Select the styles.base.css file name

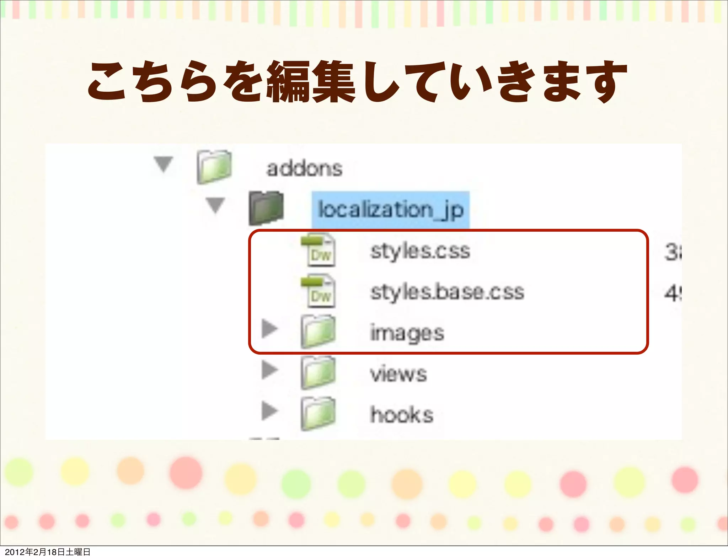[447, 292]
